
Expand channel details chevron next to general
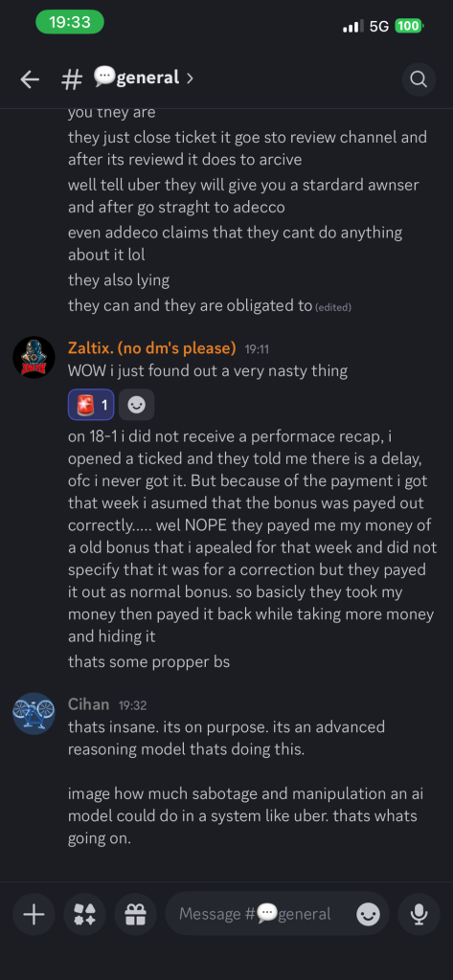pyautogui.click(x=190, y=78)
